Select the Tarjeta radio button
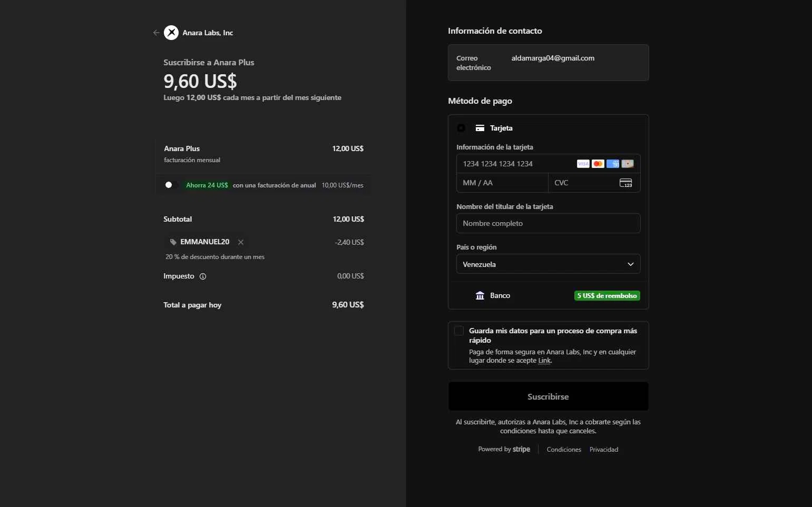 pyautogui.click(x=461, y=128)
